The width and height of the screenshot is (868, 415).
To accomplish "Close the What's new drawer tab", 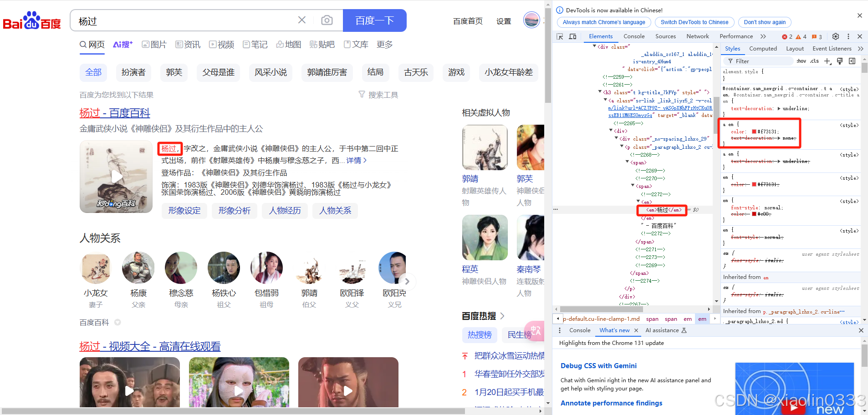I will click(636, 330).
